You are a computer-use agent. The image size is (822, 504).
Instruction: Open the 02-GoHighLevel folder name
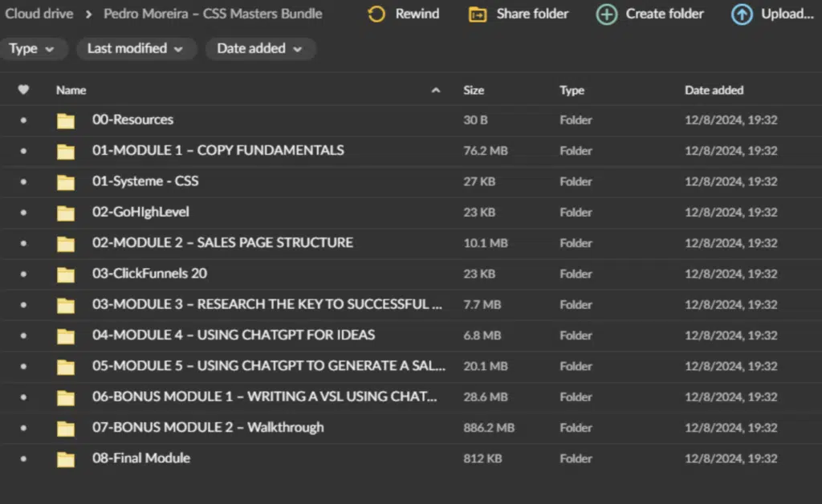(x=140, y=212)
